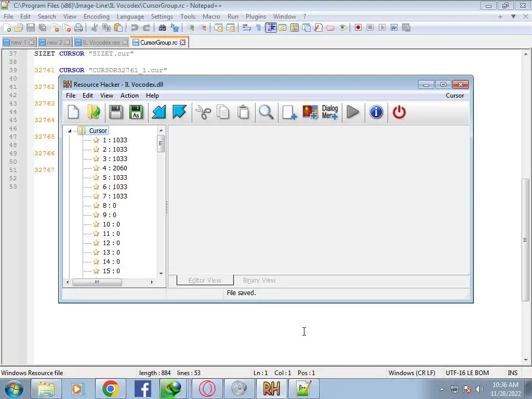532x399 pixels.
Task: Close the CursorGroup.rc tab
Action: pos(183,43)
